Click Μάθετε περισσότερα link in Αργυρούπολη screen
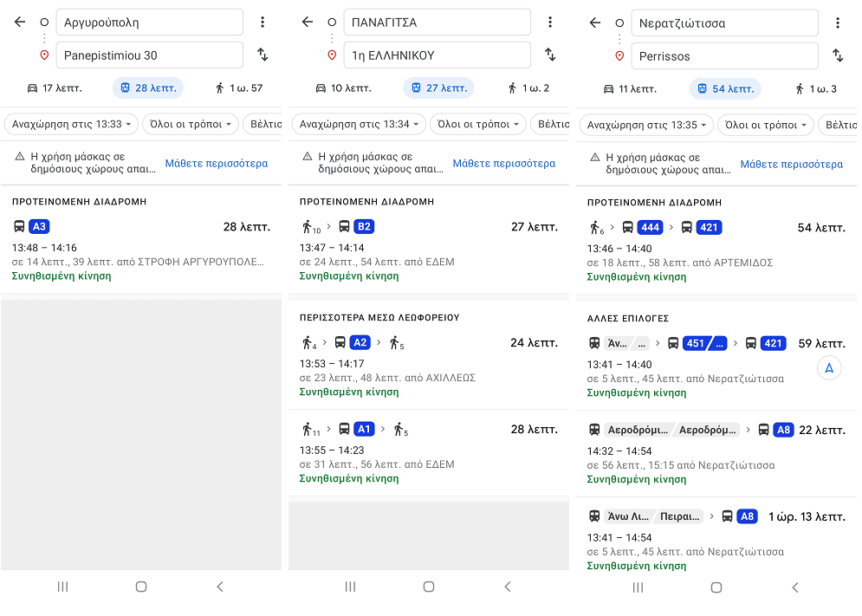This screenshot has height=616, width=862. pos(217,164)
